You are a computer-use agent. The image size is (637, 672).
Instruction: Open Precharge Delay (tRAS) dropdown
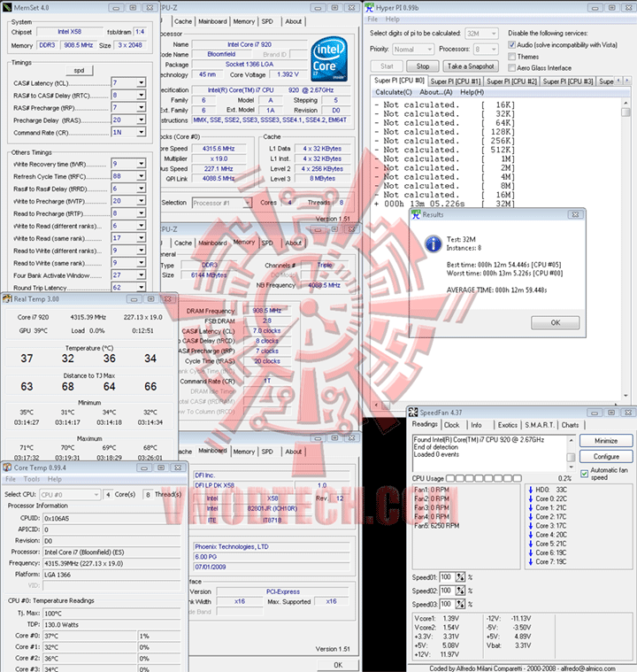(141, 120)
